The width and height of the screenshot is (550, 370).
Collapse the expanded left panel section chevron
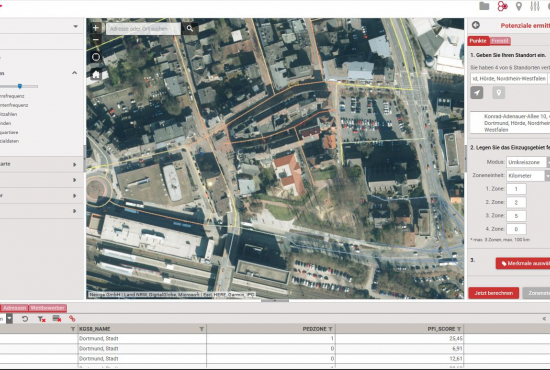pyautogui.click(x=74, y=73)
